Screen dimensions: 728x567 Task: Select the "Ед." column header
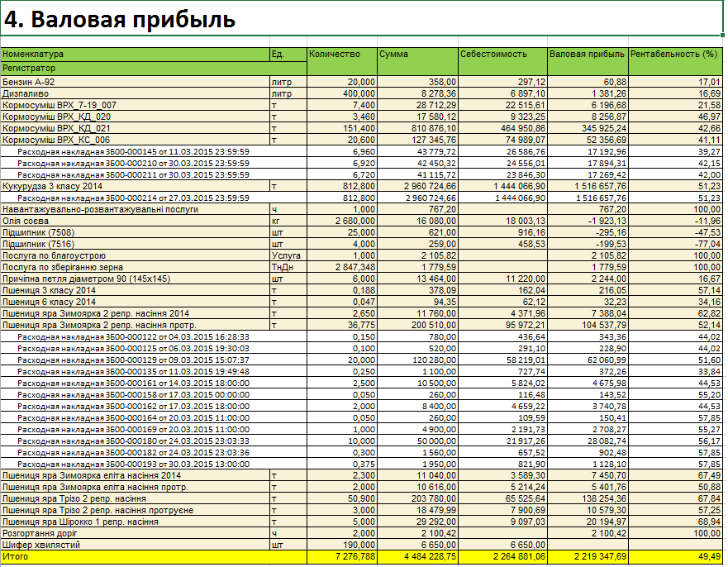pos(278,55)
